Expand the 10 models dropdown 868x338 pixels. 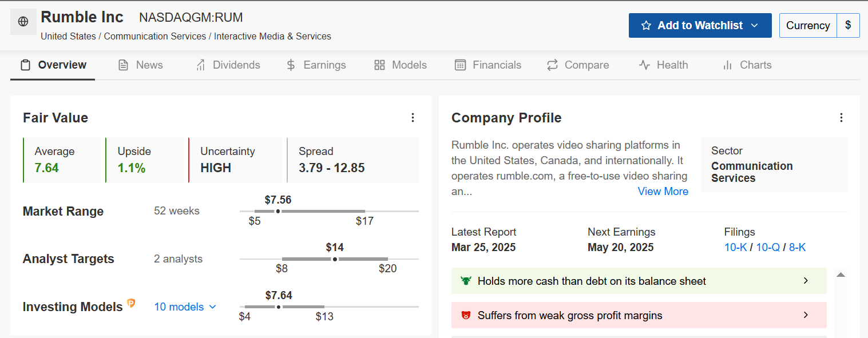coord(185,307)
